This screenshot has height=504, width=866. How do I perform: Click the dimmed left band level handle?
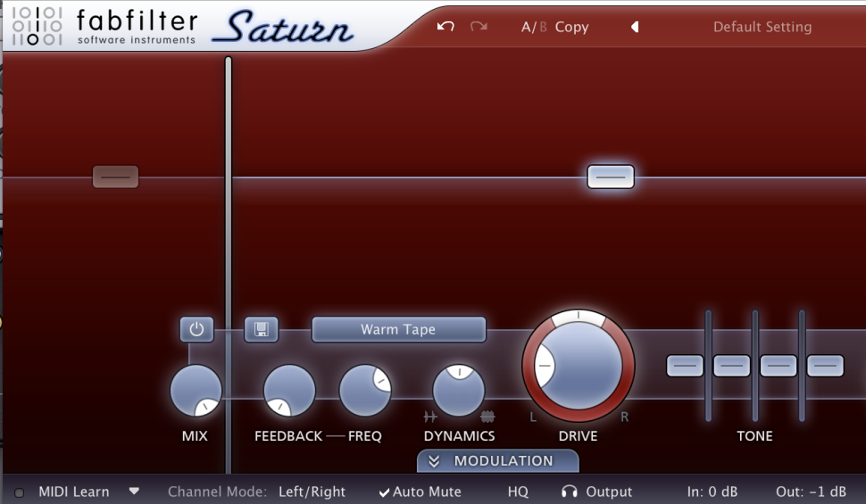tap(115, 177)
